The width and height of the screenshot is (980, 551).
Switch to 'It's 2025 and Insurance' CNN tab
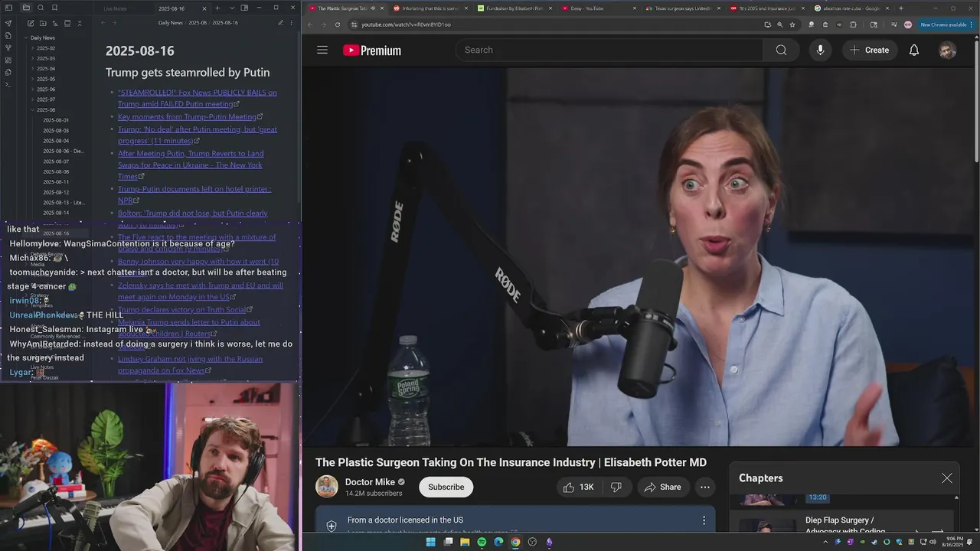766,8
